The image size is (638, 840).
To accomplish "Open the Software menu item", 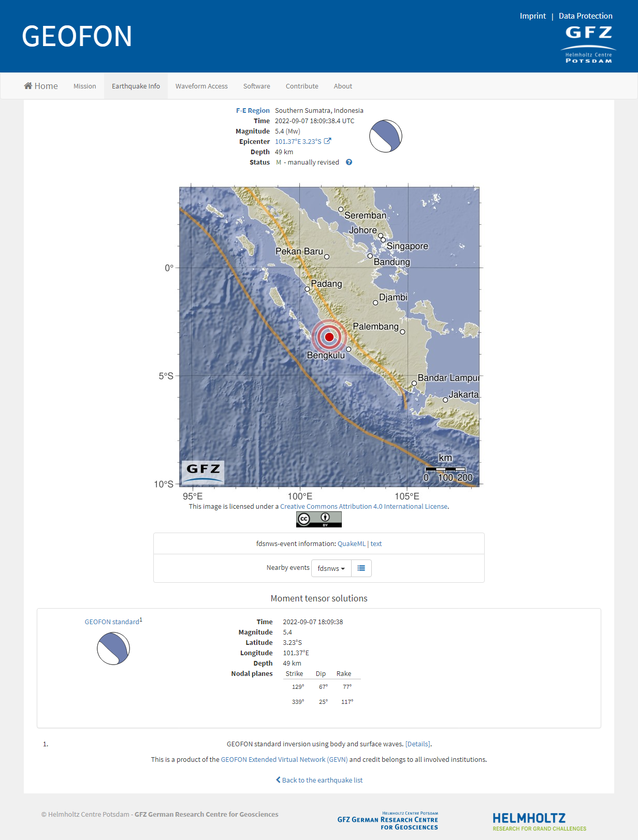I will (x=257, y=86).
